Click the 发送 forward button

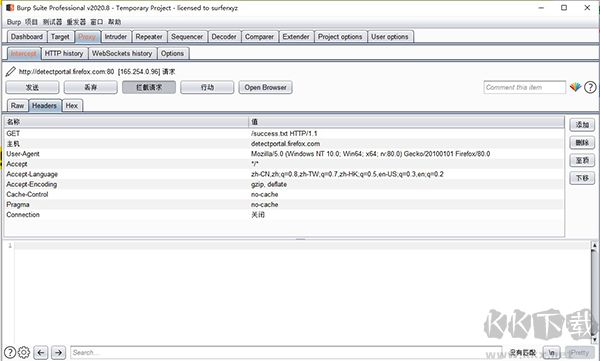coord(32,87)
